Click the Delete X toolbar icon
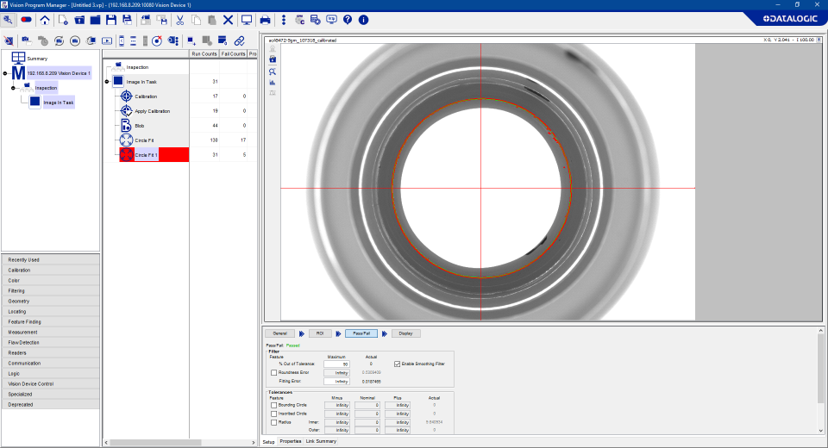Image resolution: width=828 pixels, height=448 pixels. (228, 20)
